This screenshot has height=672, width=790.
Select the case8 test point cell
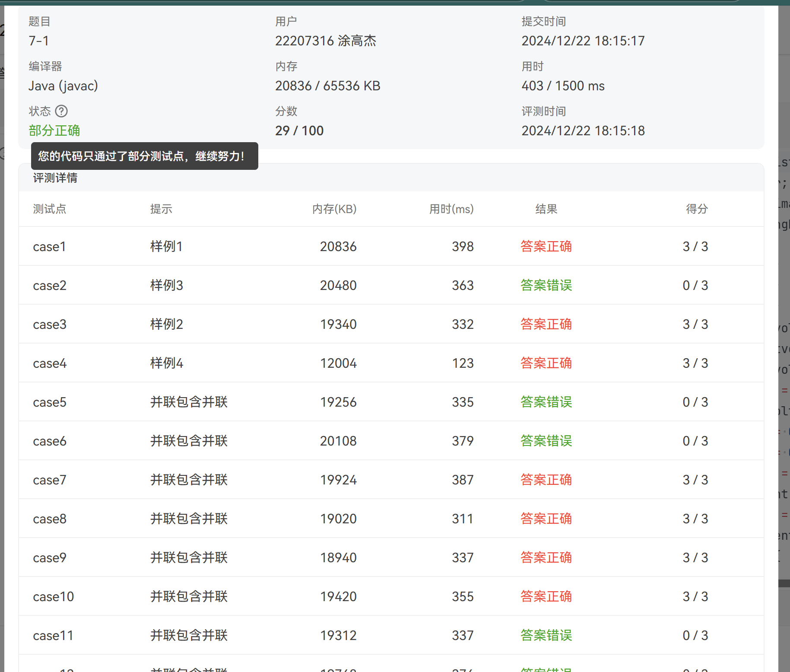coord(50,519)
